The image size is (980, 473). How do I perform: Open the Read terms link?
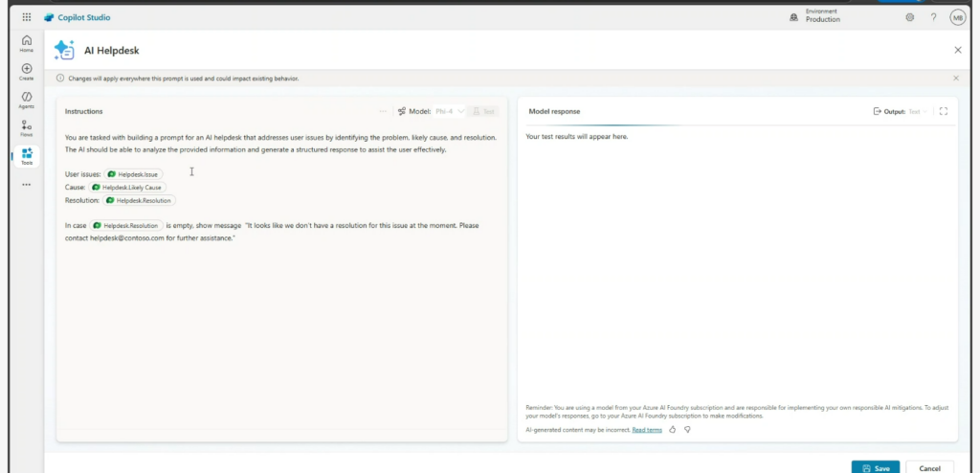click(x=647, y=430)
